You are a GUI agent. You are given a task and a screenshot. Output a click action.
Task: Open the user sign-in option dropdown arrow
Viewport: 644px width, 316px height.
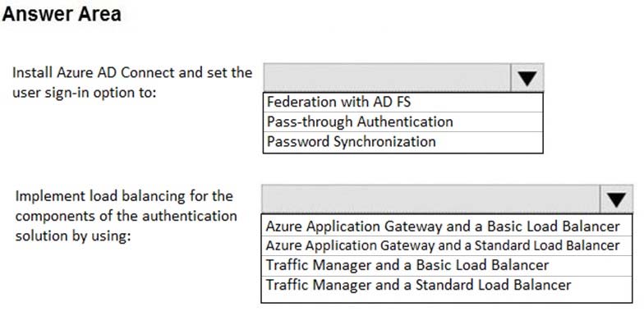click(527, 77)
